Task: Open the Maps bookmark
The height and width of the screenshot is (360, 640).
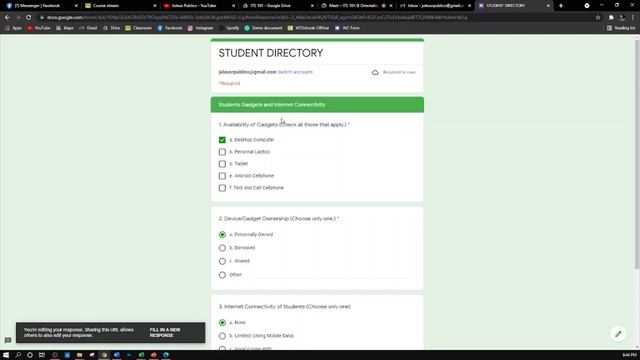Action: (x=64, y=28)
